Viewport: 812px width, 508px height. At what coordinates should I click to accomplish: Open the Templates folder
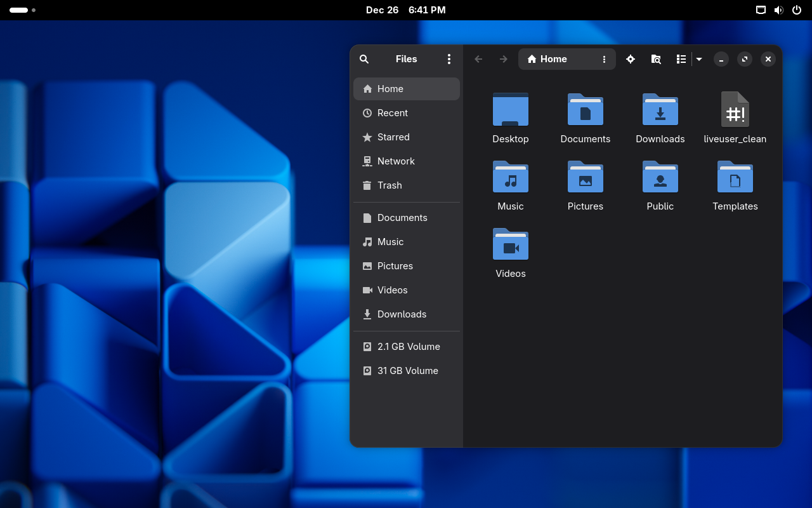pos(735,184)
